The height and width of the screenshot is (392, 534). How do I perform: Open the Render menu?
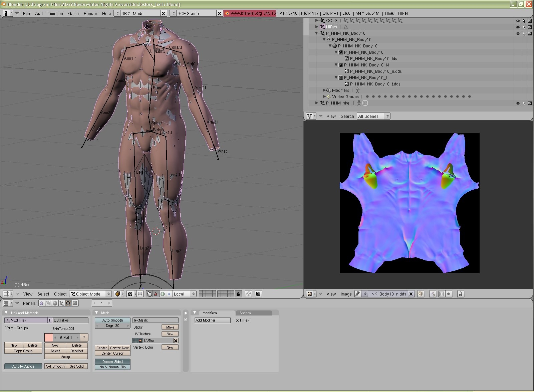click(x=90, y=13)
